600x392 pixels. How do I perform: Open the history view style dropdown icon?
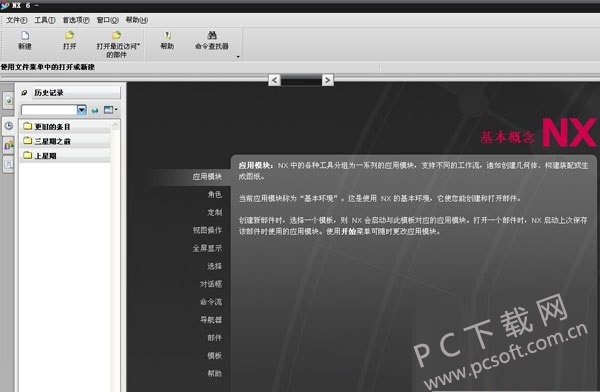tap(111, 110)
